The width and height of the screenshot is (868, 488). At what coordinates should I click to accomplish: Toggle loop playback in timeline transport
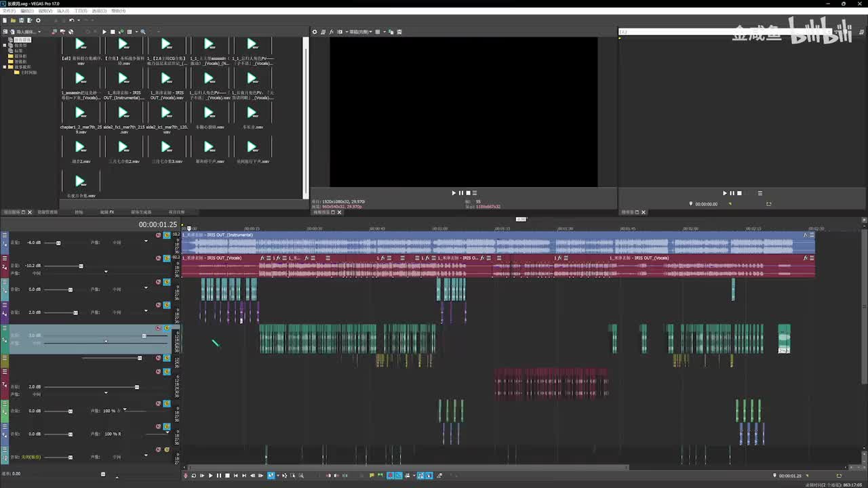(194, 476)
